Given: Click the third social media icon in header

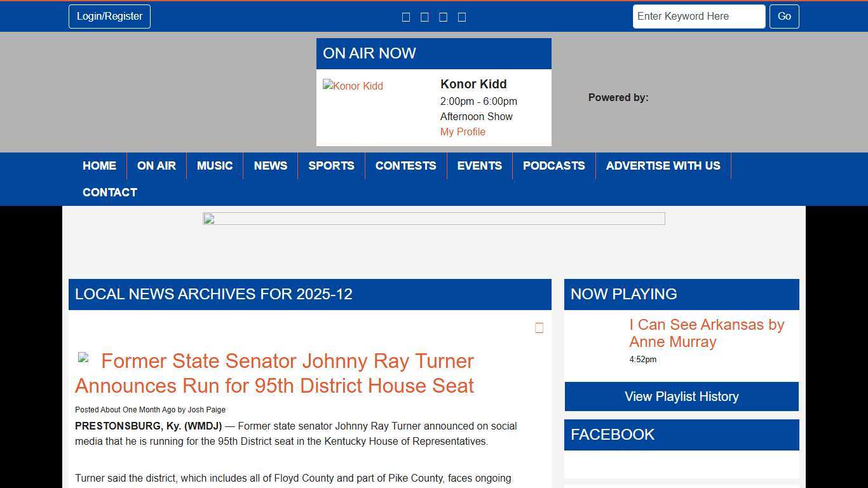Looking at the screenshot, I should click(x=443, y=17).
